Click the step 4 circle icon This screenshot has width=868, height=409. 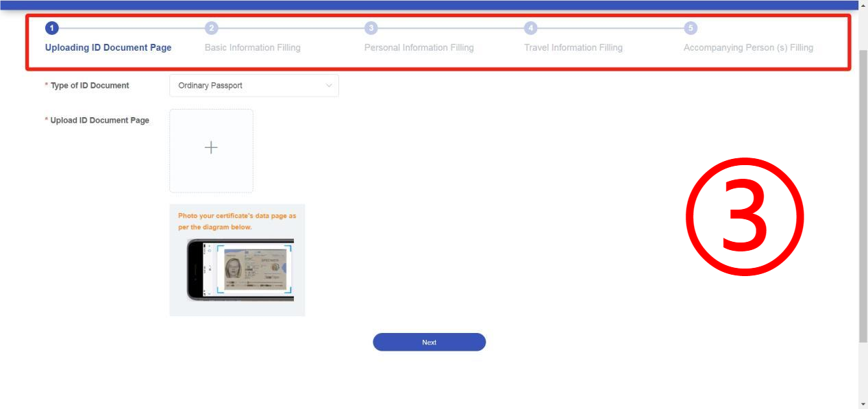click(530, 28)
